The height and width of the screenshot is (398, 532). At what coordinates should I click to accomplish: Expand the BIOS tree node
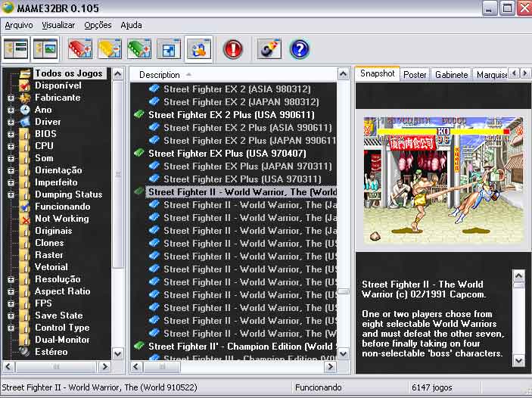(11, 134)
